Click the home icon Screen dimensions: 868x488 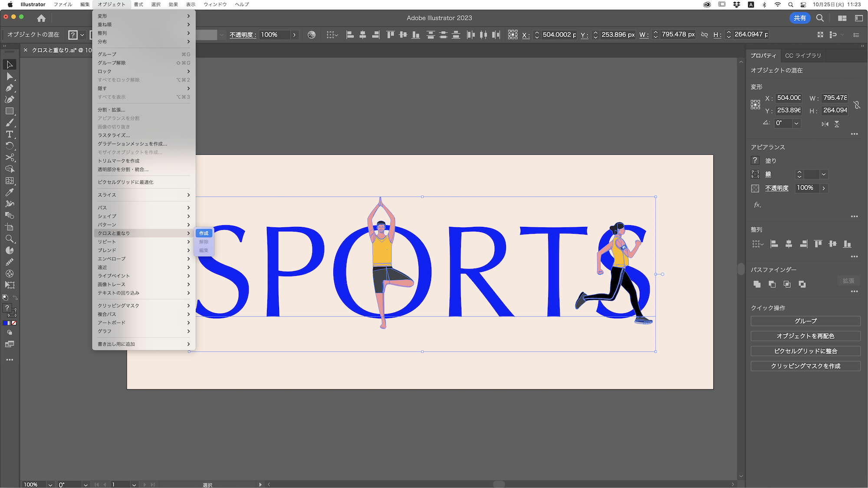(x=41, y=18)
